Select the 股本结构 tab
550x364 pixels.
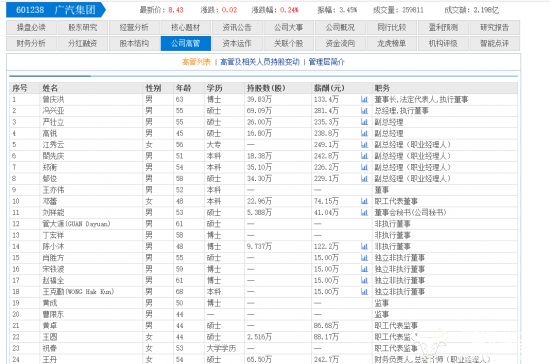coord(134,43)
